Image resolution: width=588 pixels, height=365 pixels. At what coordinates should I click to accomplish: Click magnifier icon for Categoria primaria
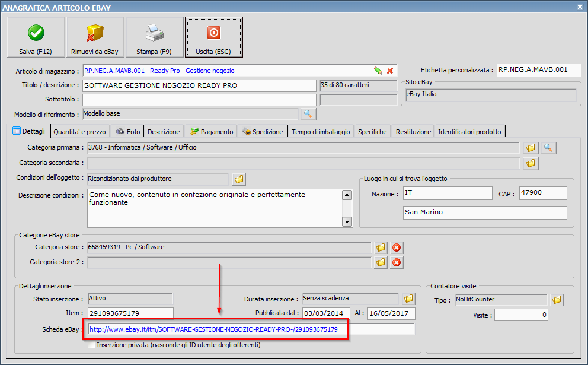coord(548,148)
